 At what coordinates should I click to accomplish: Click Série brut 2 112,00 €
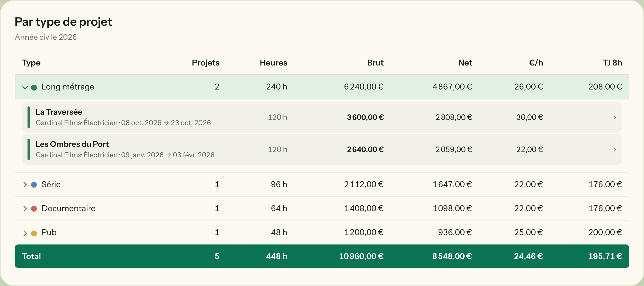tap(364, 184)
